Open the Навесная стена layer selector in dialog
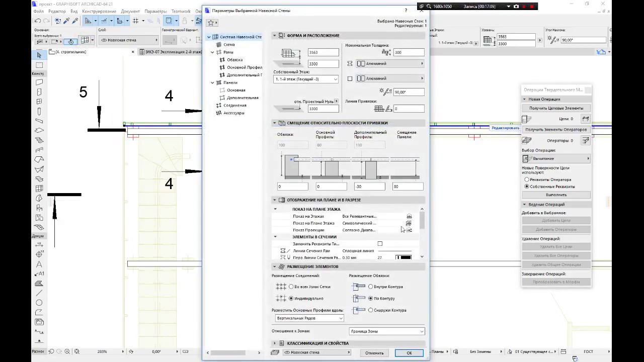 [317, 352]
